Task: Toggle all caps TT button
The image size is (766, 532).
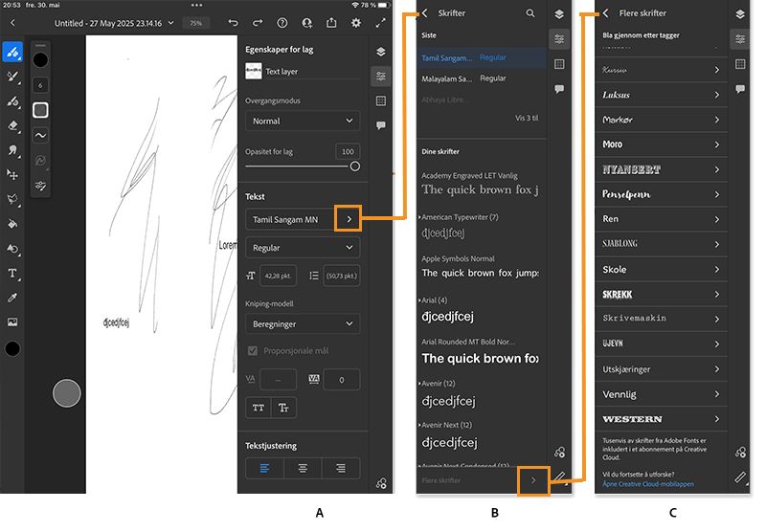Action: point(258,408)
